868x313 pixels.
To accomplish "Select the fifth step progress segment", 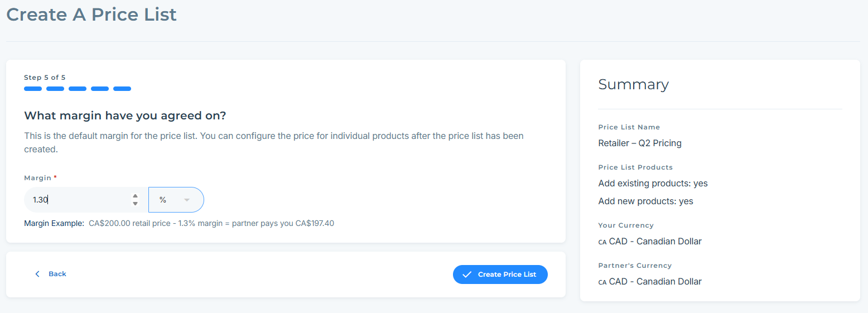I will tap(122, 89).
